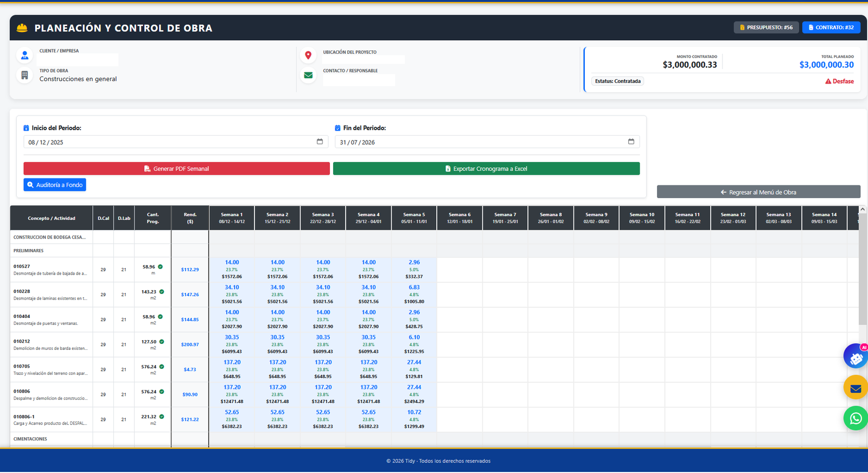Click the AI robot chat floating icon
Screen dimensions: 868x473
[x=856, y=357]
